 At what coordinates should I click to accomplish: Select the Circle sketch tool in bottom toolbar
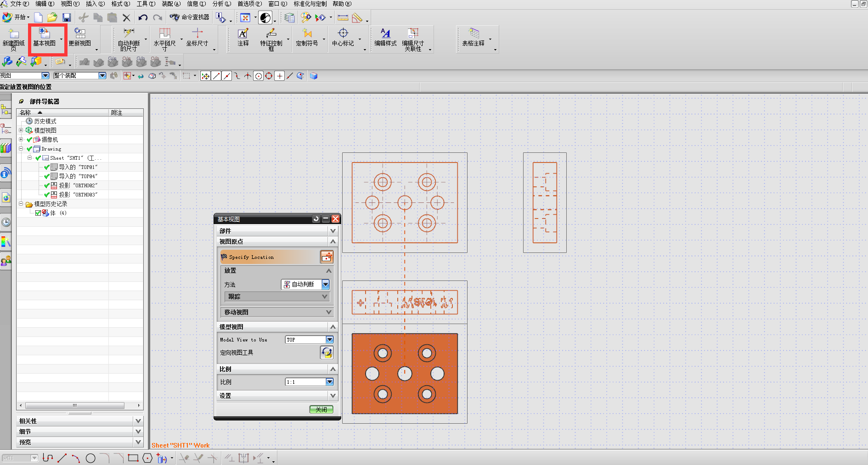[90, 458]
